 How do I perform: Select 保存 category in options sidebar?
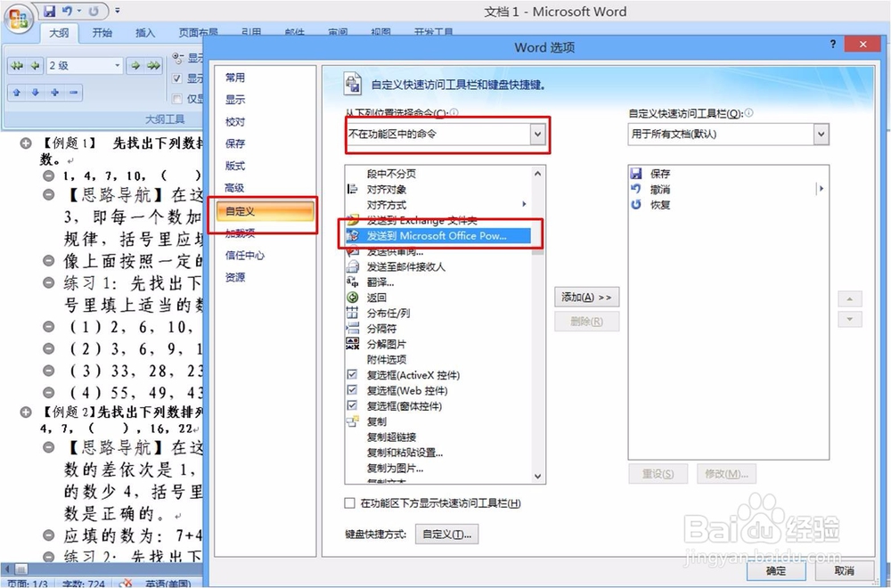click(x=234, y=143)
